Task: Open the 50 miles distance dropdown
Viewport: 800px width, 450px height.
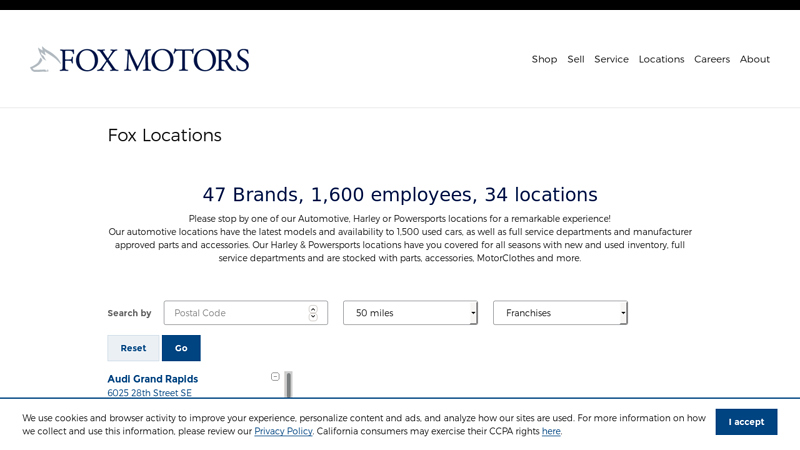Action: [410, 313]
